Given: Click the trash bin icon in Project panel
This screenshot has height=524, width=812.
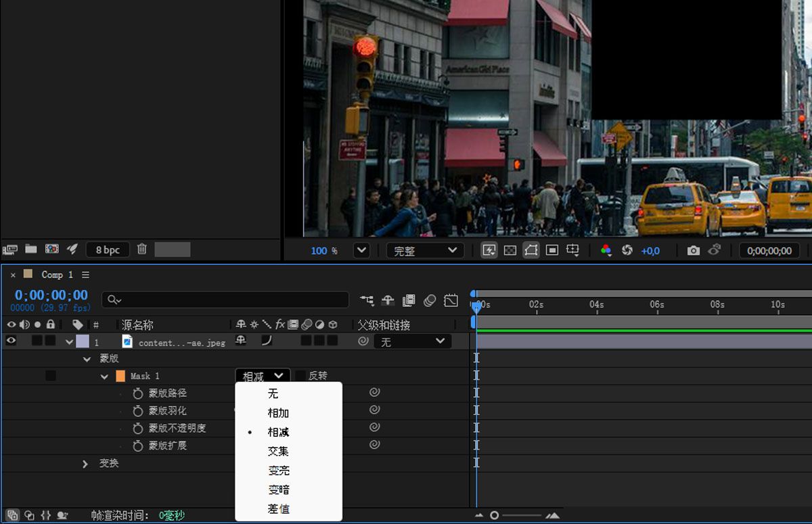Looking at the screenshot, I should [x=141, y=249].
